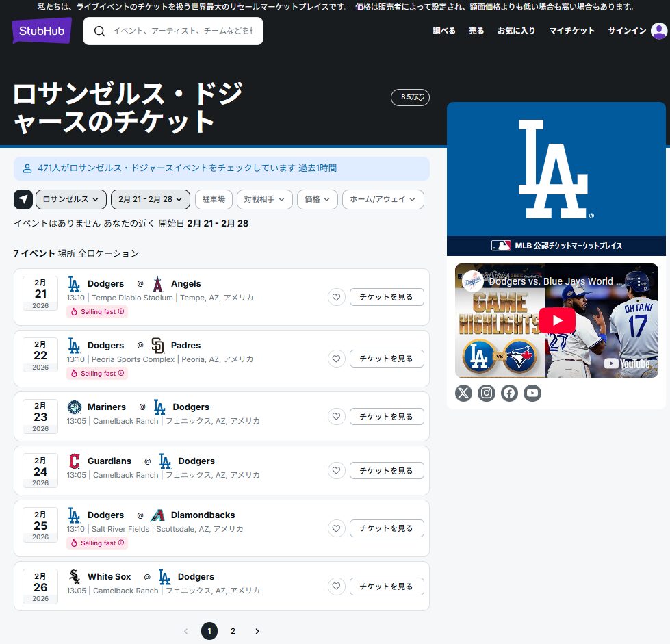The height and width of the screenshot is (644, 670).
Task: Favorite the Dodgers @ Angels game
Action: click(336, 297)
